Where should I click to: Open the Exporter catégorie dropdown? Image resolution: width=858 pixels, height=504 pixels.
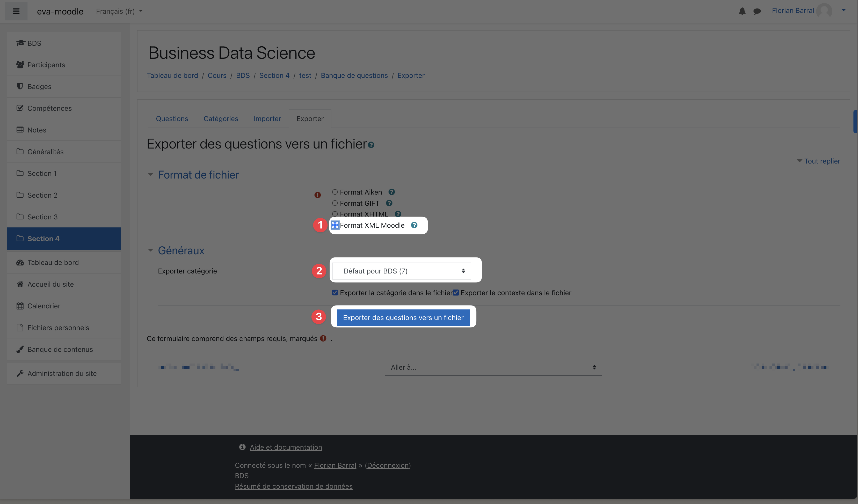[x=401, y=271]
